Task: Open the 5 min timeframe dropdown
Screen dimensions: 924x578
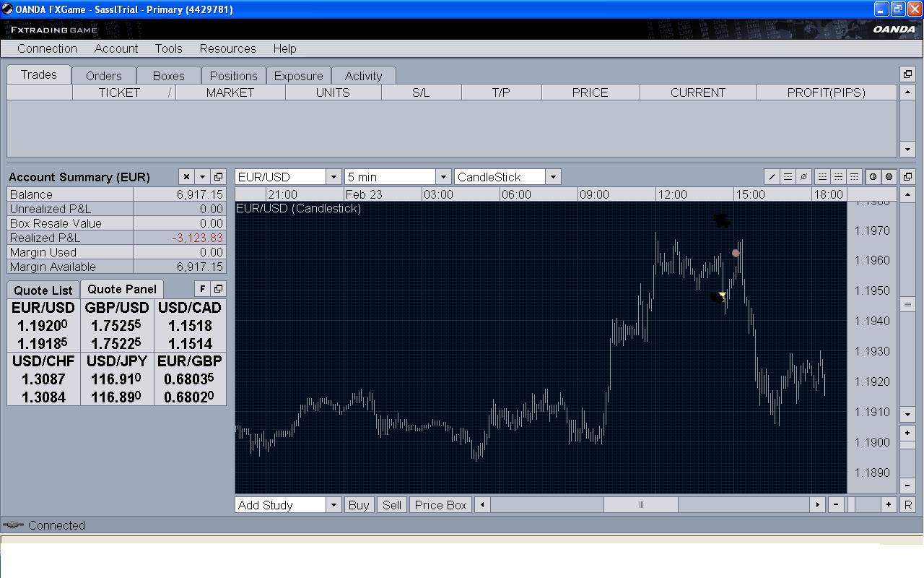Action: 443,177
